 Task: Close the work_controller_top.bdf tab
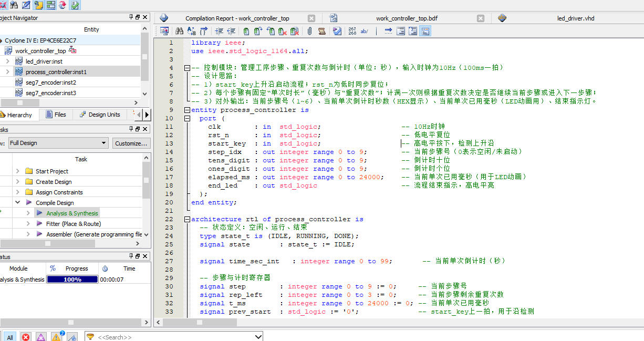(x=481, y=18)
